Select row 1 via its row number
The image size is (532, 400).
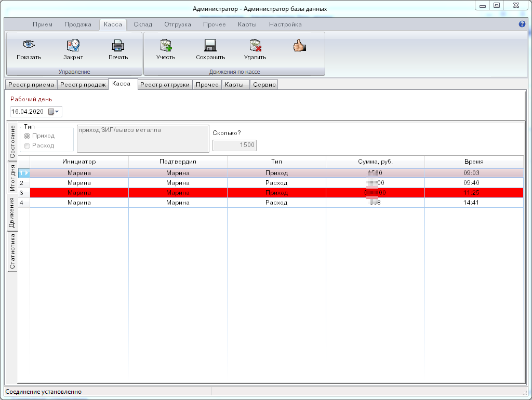tap(24, 173)
